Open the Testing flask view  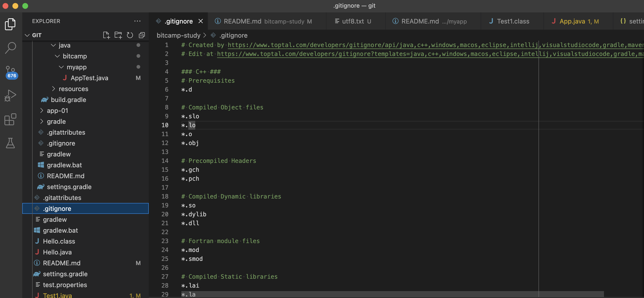click(10, 143)
